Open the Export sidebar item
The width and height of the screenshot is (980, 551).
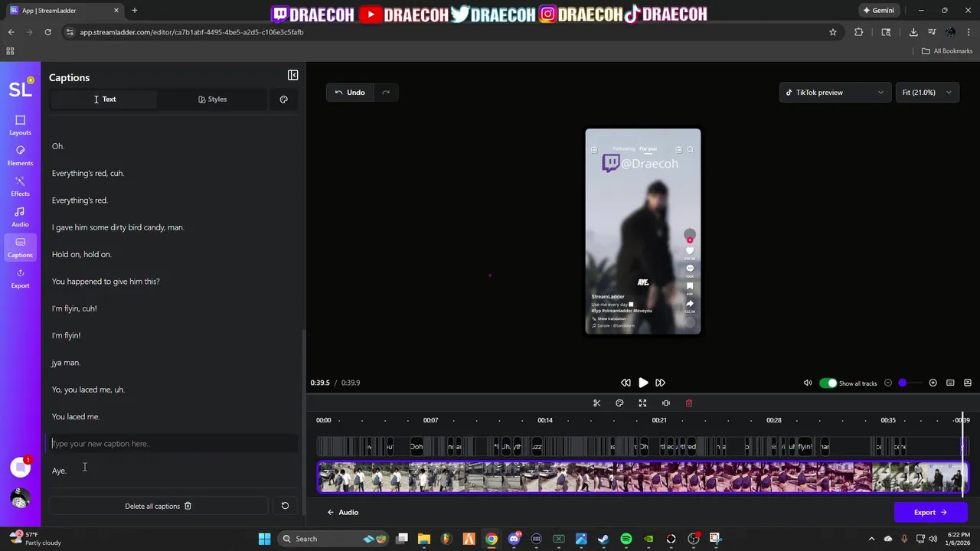(x=20, y=278)
